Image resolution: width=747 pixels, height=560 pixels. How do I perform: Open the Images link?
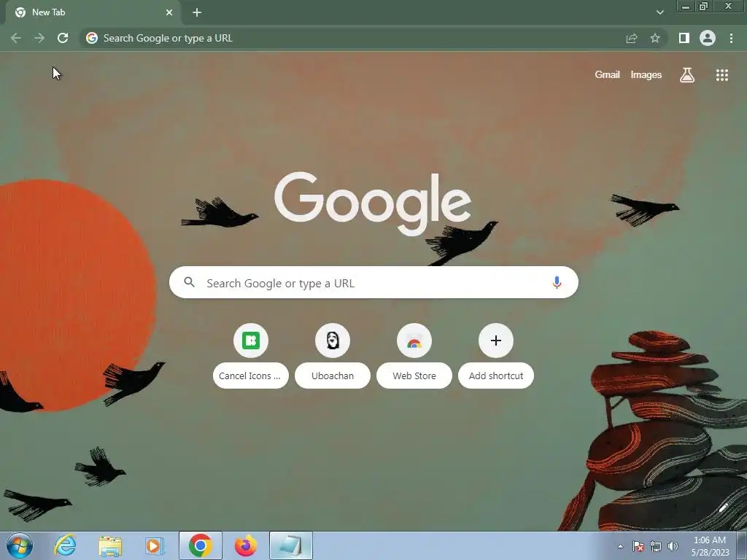646,75
